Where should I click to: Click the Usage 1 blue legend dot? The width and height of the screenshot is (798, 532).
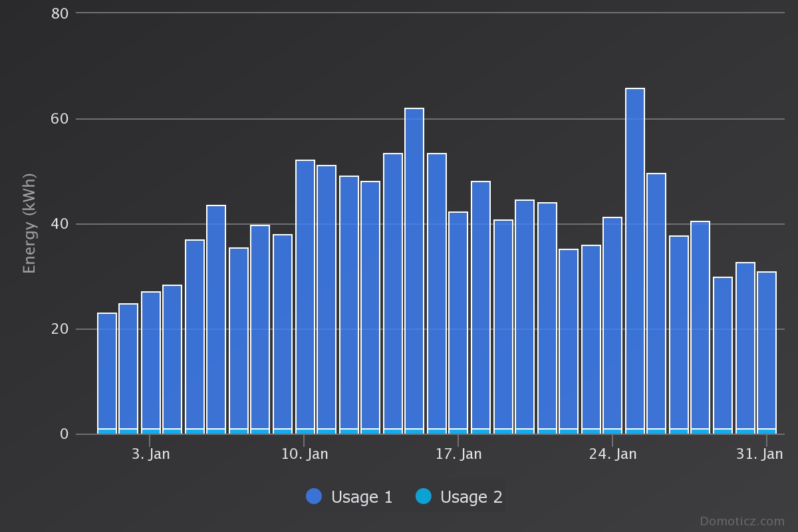314,496
